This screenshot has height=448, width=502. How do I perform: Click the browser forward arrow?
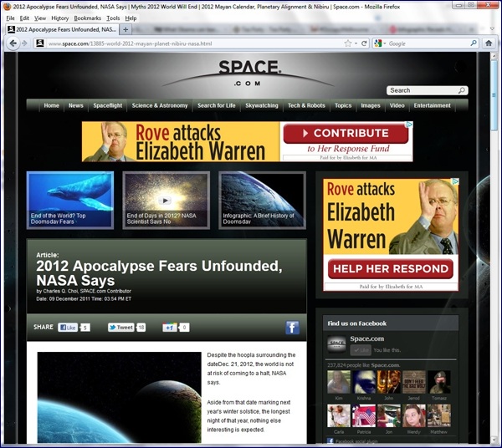(x=24, y=43)
